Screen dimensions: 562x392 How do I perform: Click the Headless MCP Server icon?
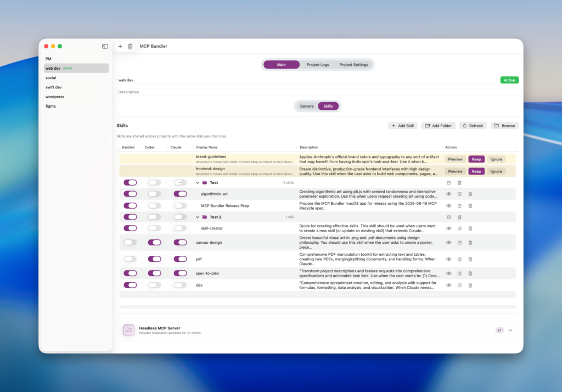point(128,330)
